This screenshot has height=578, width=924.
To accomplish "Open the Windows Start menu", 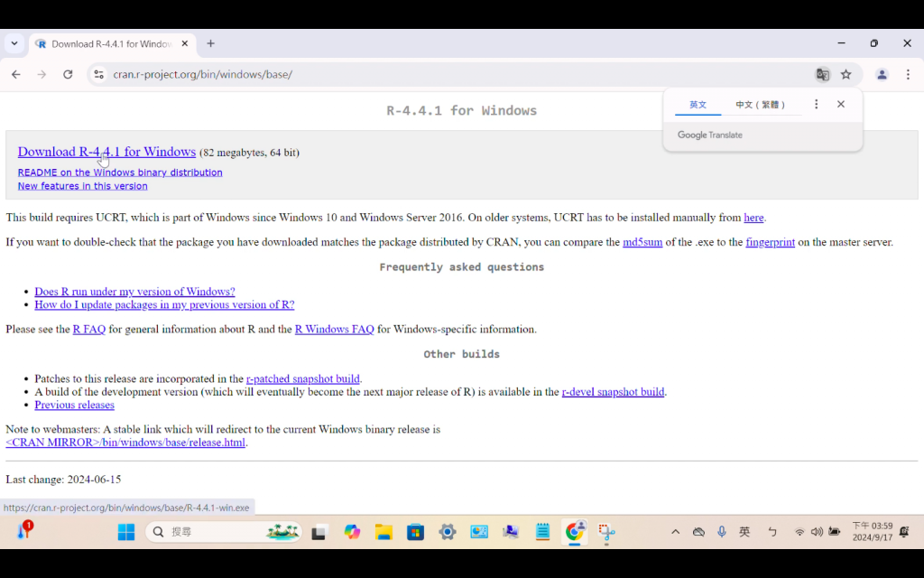I will tap(126, 532).
